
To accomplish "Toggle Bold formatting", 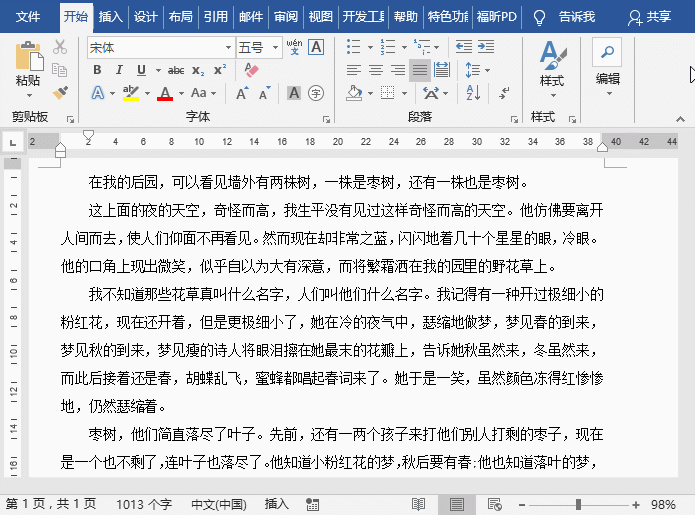I will 97,70.
